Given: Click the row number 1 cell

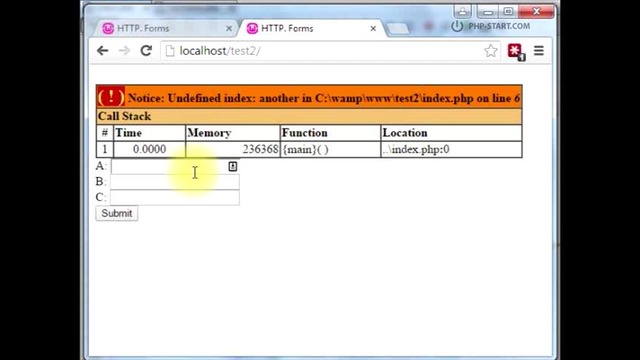Looking at the screenshot, I should [105, 149].
